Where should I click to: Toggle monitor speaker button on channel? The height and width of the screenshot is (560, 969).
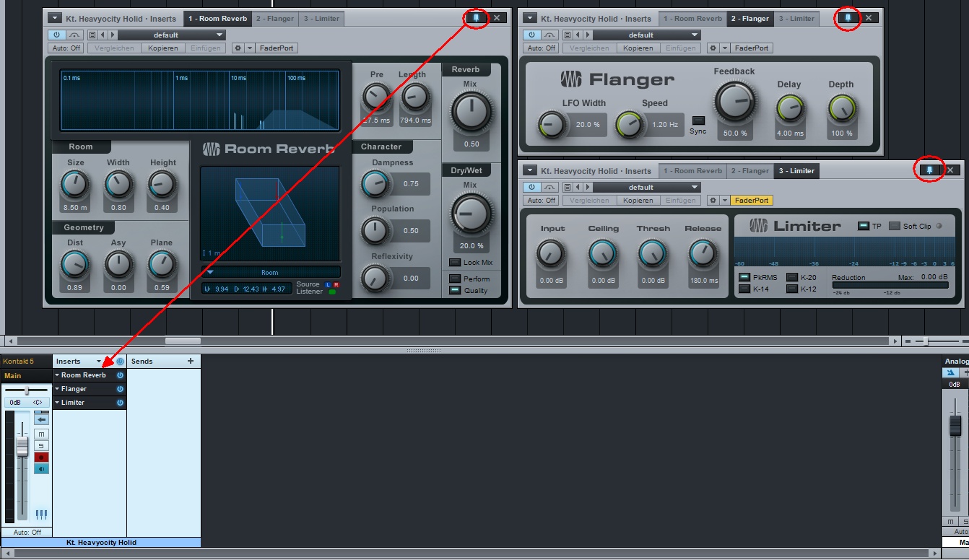point(41,469)
